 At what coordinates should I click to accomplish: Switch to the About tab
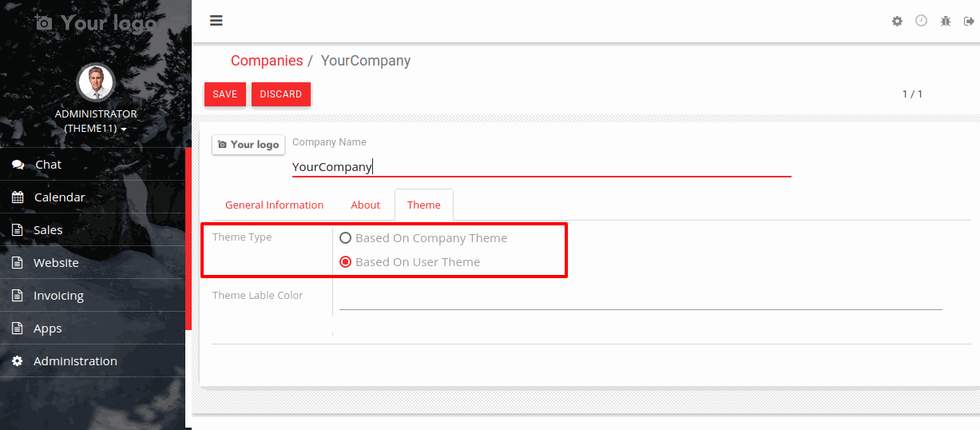pos(366,205)
